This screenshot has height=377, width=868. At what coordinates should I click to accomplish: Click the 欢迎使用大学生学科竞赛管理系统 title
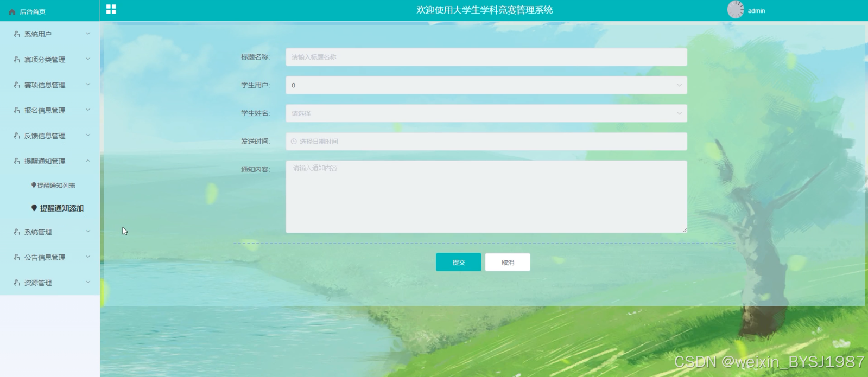pyautogui.click(x=484, y=10)
